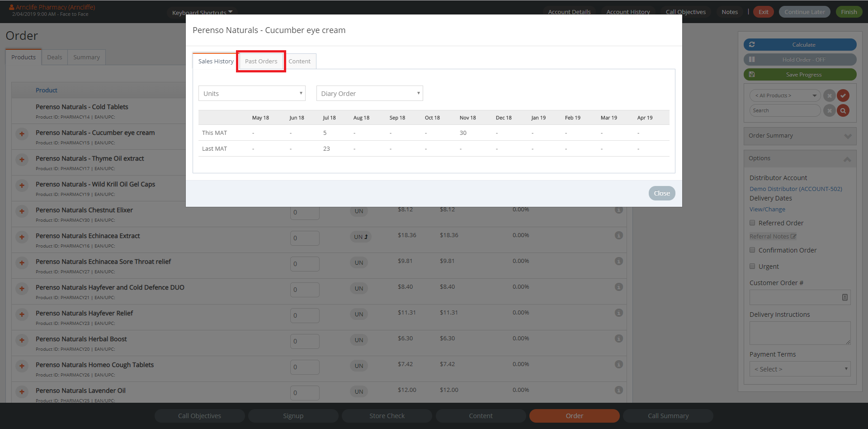868x429 pixels.
Task: Click the Demo Distributor (ACCOUNT-502) link
Action: coord(796,189)
